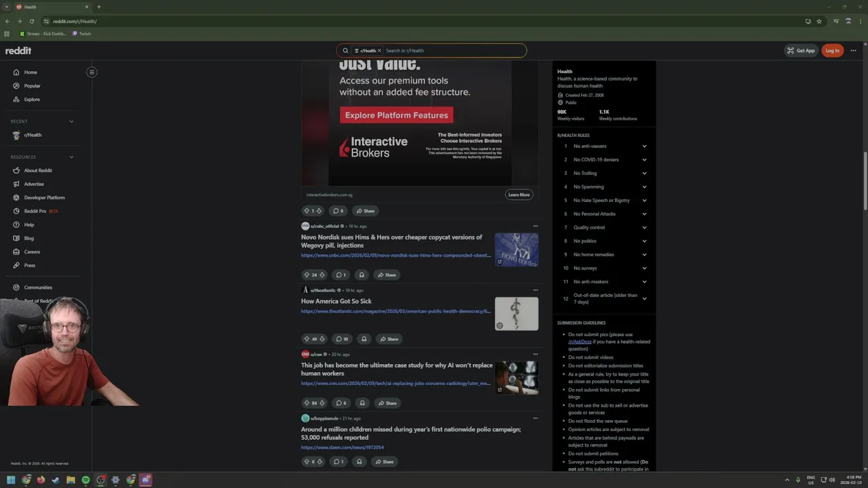The width and height of the screenshot is (868, 488).
Task: Collapse the sidebar navigation menu button
Action: (92, 73)
